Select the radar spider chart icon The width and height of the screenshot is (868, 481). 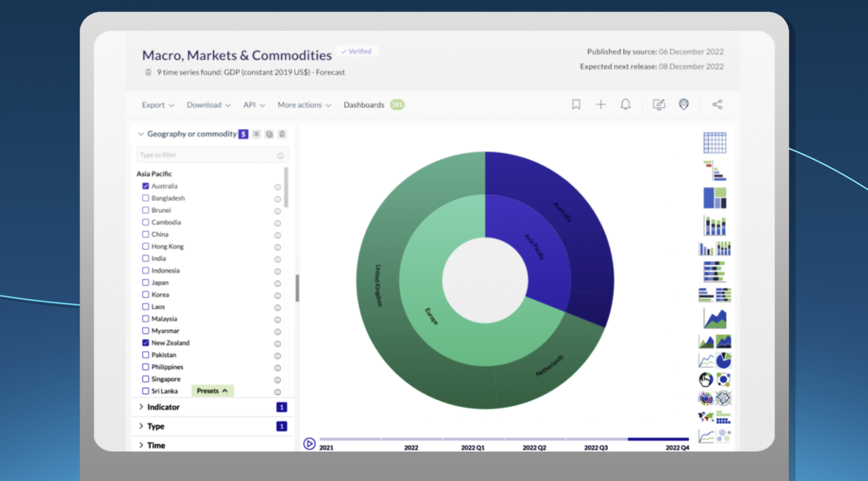click(723, 399)
